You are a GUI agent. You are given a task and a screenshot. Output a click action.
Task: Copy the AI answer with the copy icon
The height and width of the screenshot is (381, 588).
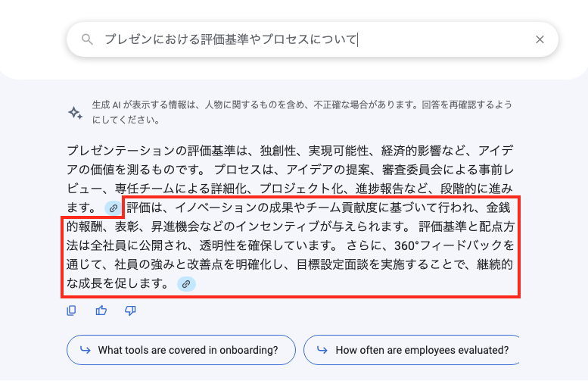(x=71, y=311)
